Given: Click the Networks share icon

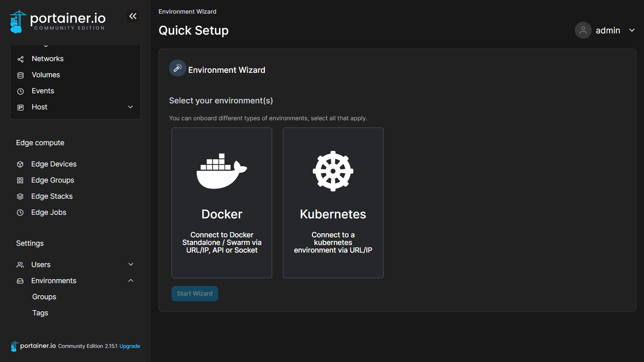Looking at the screenshot, I should point(21,59).
